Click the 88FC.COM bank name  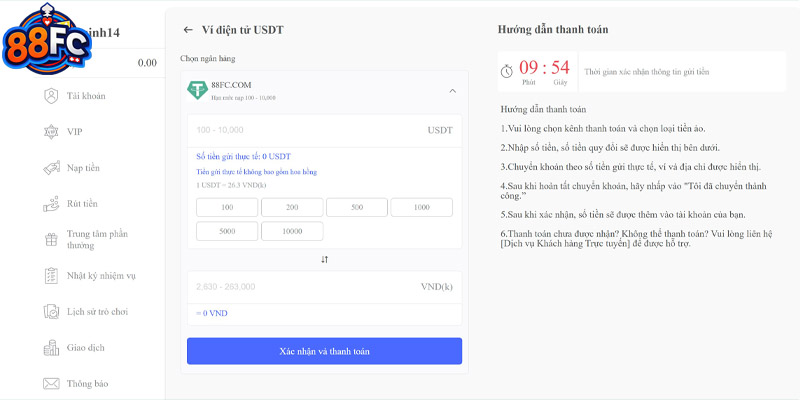[x=231, y=85]
